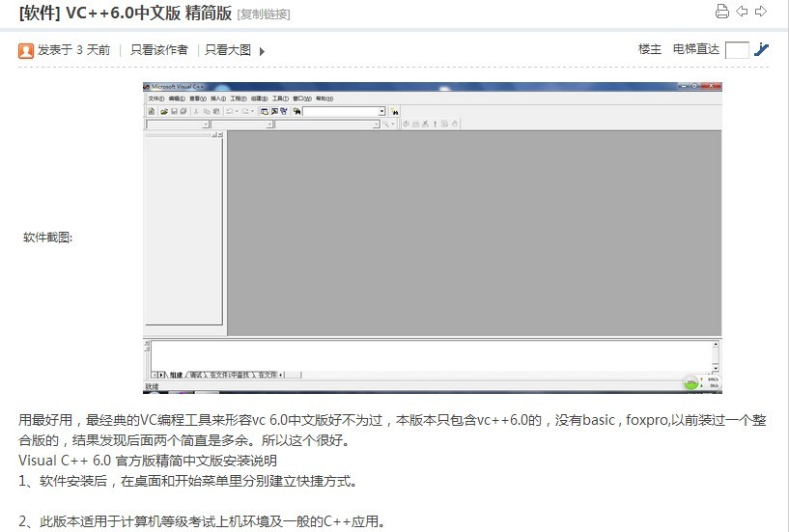789x532 pixels.
Task: Select the 组建 output tab
Action: (176, 375)
